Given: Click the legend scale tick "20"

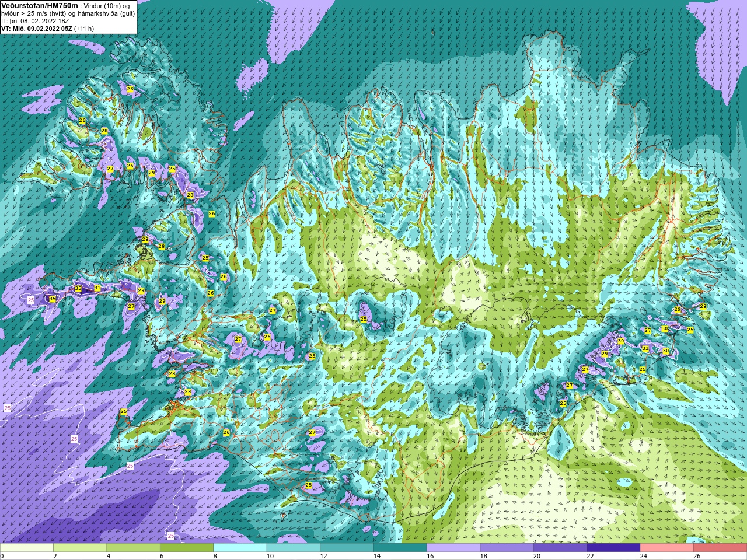Looking at the screenshot, I should coord(537,556).
